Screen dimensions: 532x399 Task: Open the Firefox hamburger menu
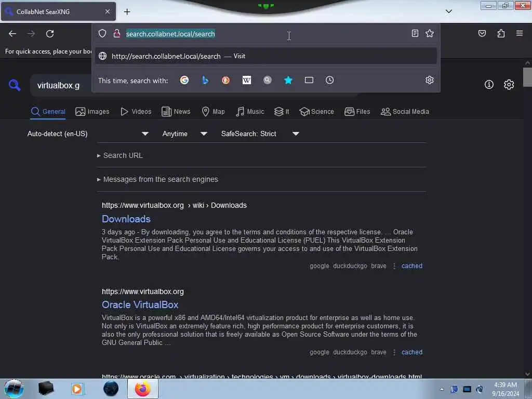[520, 33]
